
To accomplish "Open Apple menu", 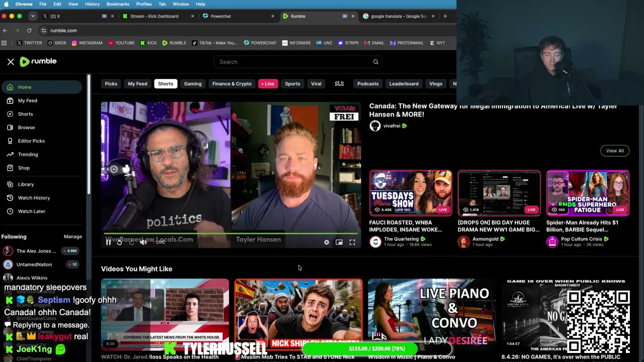I will pos(7,4).
